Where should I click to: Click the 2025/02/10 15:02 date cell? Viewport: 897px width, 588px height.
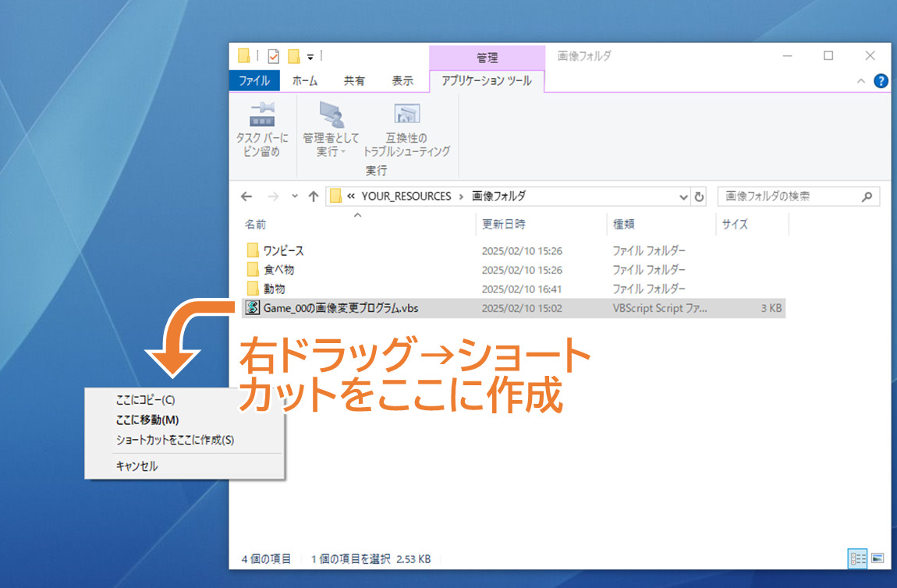click(x=522, y=308)
